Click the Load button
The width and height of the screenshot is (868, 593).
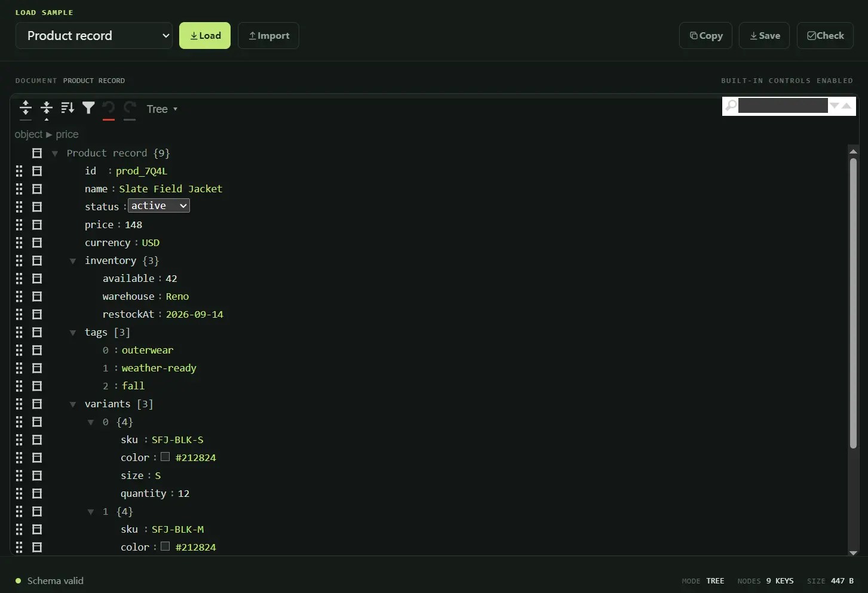[x=205, y=36]
